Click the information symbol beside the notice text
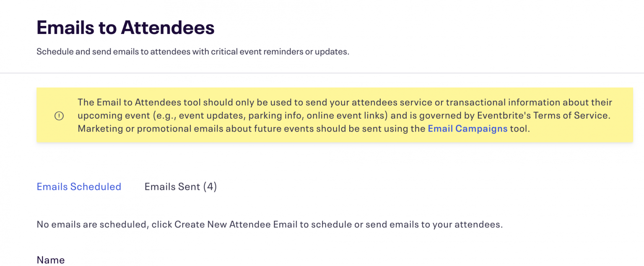 pos(59,116)
